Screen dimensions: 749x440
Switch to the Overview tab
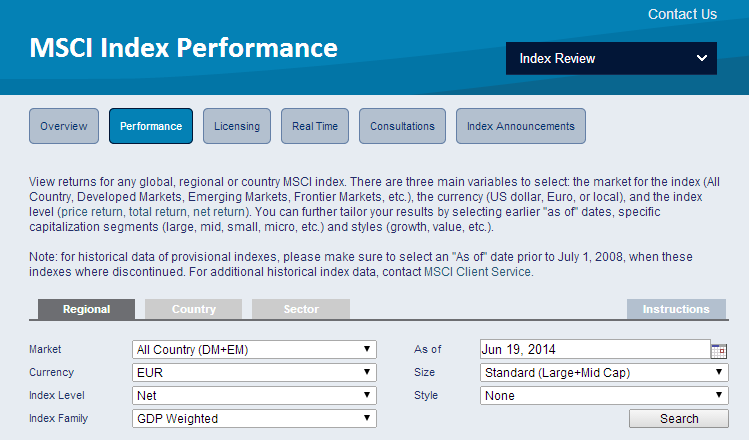click(x=64, y=126)
